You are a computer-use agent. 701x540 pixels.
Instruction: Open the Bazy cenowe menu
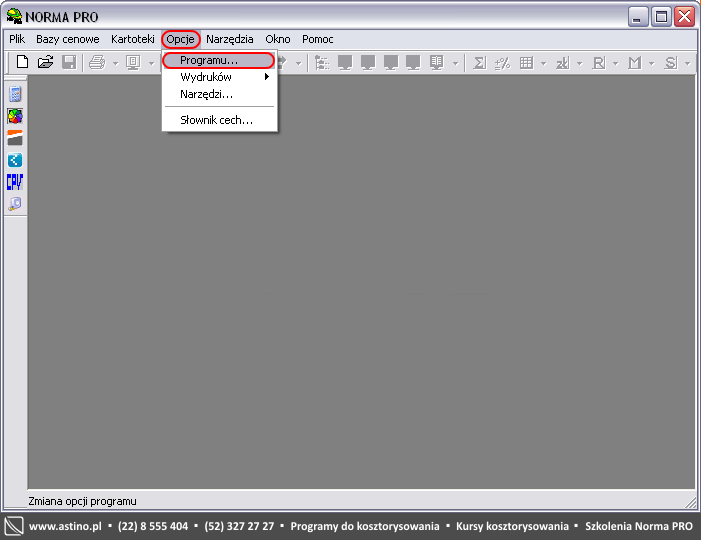(x=68, y=39)
